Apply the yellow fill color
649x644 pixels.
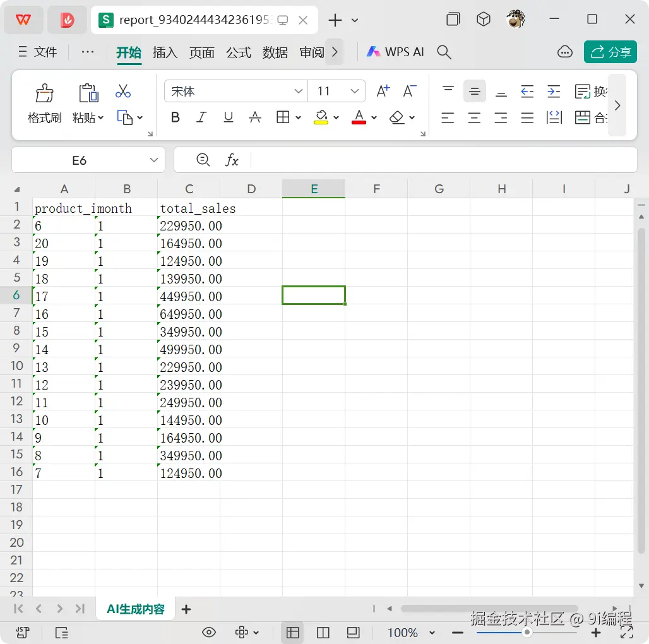[x=321, y=117]
